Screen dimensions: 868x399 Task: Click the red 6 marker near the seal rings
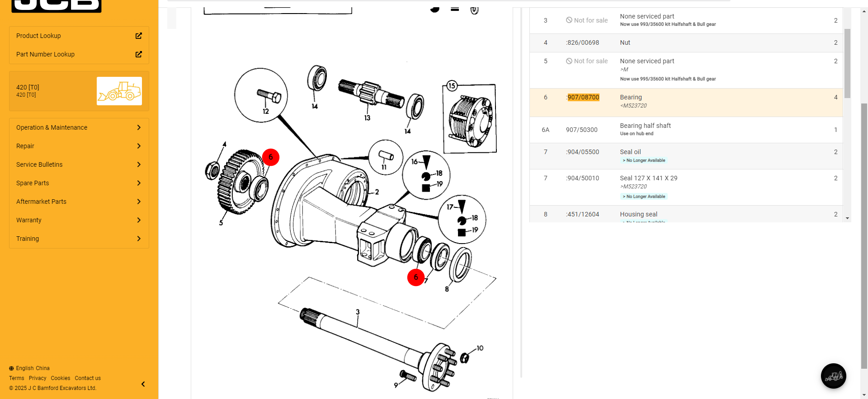coord(415,277)
